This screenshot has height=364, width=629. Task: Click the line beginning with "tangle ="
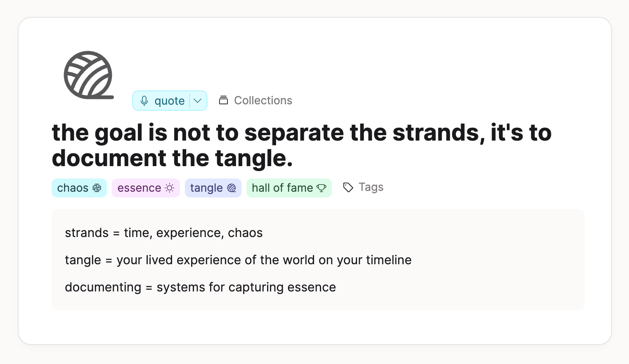tap(238, 260)
